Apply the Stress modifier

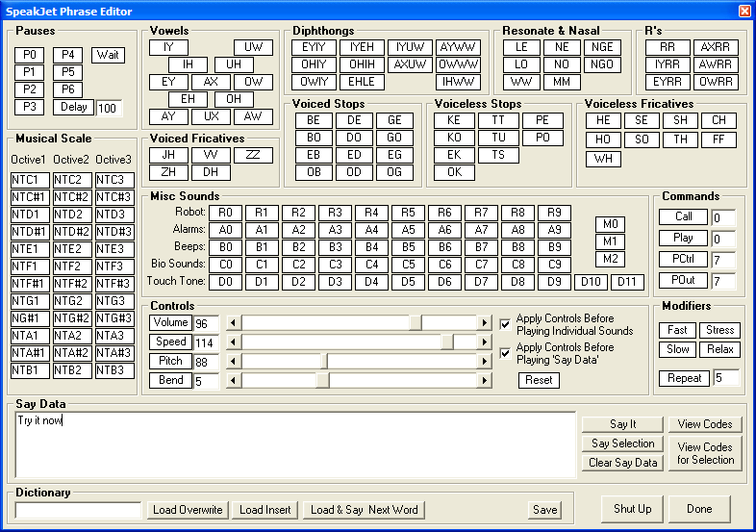pos(719,330)
